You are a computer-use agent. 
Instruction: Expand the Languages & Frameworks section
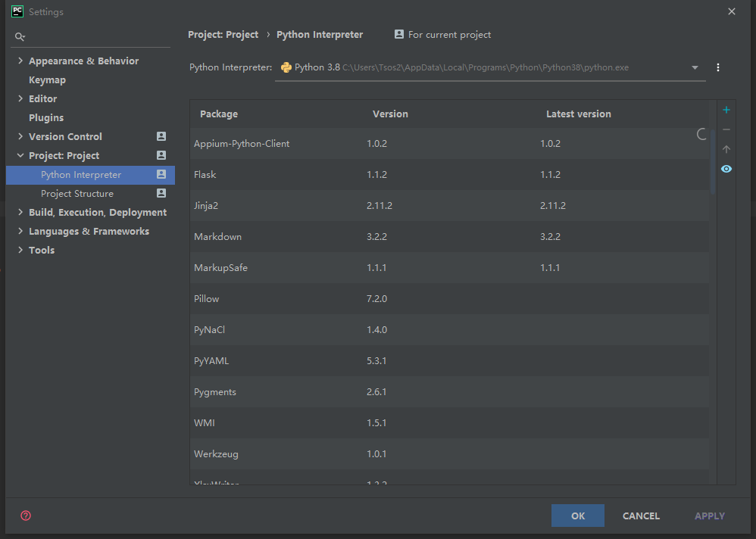click(x=20, y=231)
